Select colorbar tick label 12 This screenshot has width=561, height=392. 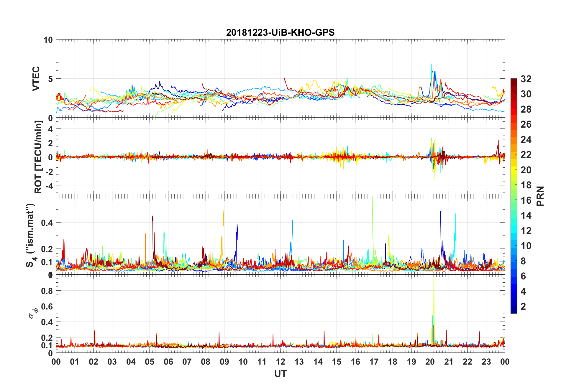[526, 231]
